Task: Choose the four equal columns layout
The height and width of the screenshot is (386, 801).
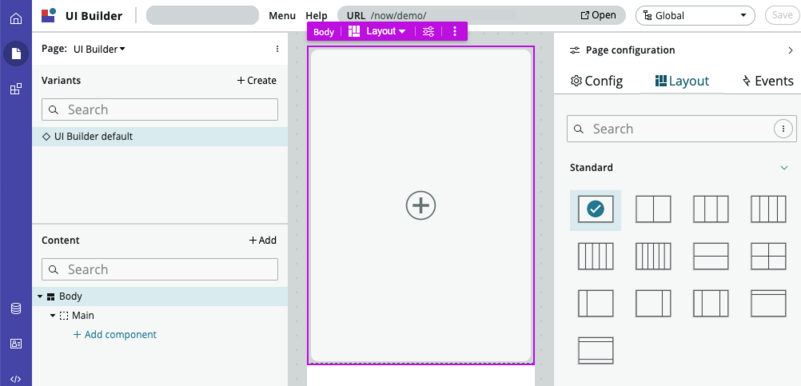Action: pyautogui.click(x=768, y=209)
